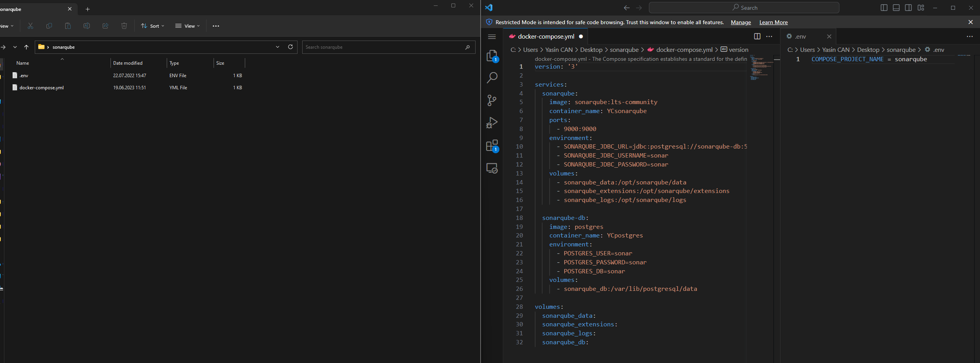Open recent locations dropdown arrow

point(15,47)
